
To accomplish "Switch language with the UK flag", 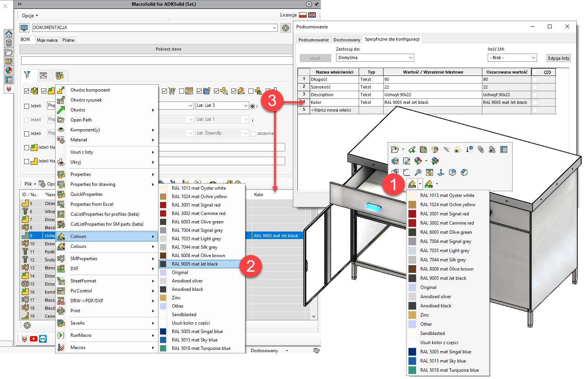I will pyautogui.click(x=312, y=15).
